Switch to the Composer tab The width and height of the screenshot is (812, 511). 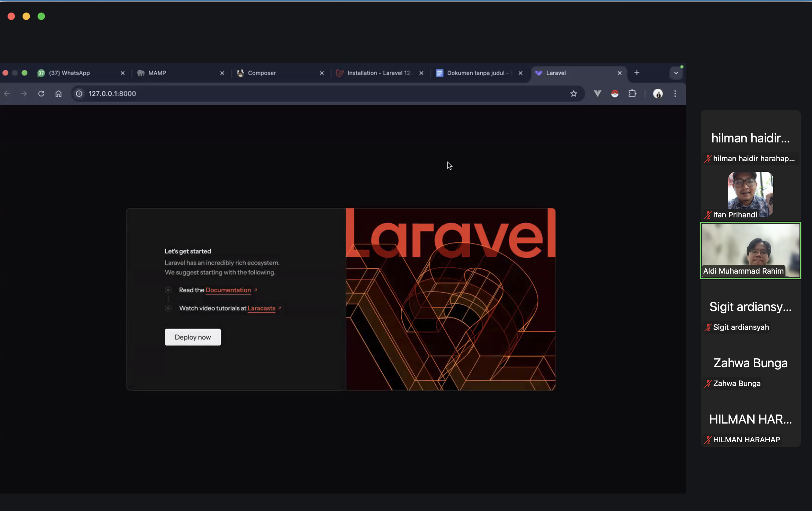262,73
